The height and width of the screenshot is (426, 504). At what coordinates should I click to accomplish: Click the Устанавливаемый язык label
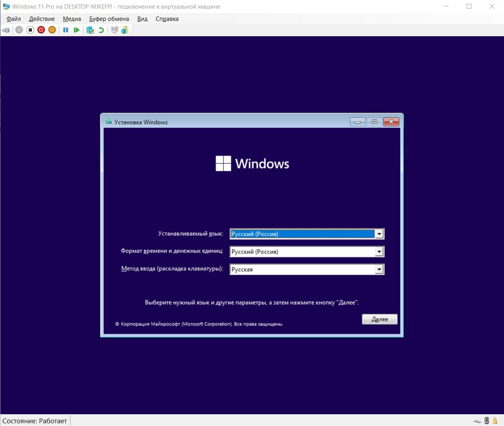[190, 233]
